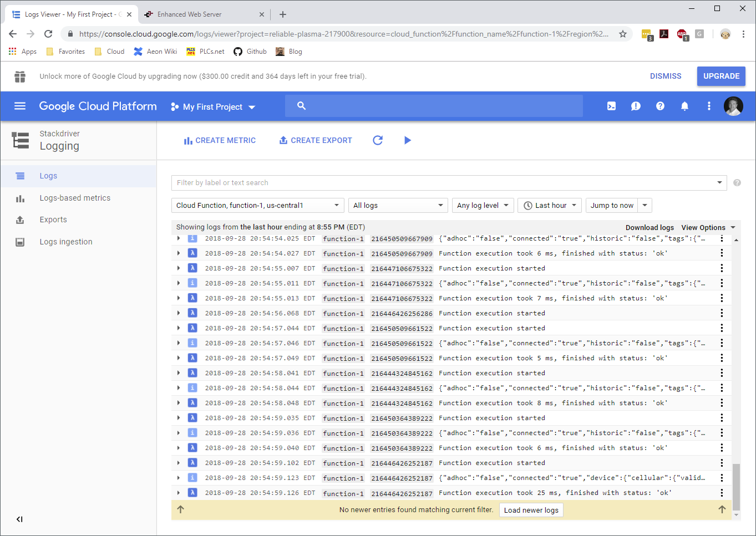This screenshot has height=536, width=756.
Task: Click the Jump to now button
Action: coord(612,205)
